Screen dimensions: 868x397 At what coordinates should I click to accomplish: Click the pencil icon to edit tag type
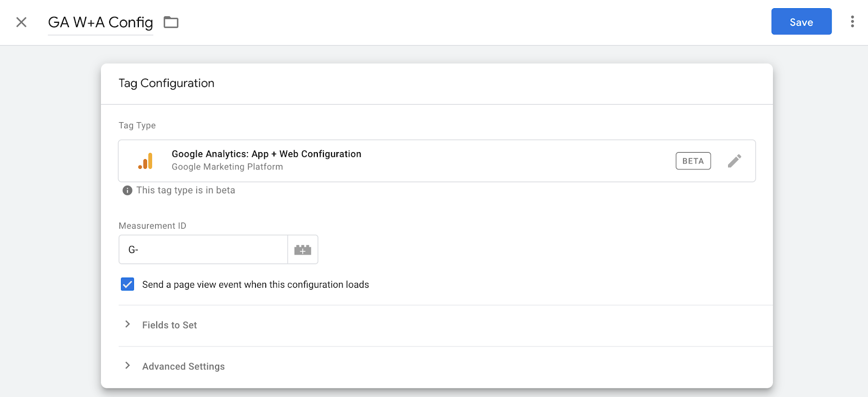pos(734,161)
